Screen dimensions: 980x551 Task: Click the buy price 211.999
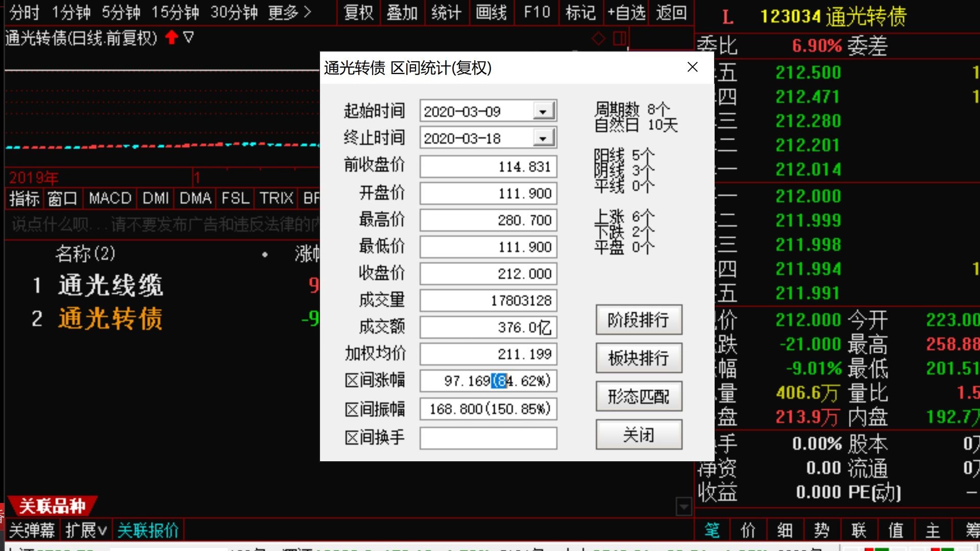coord(808,220)
